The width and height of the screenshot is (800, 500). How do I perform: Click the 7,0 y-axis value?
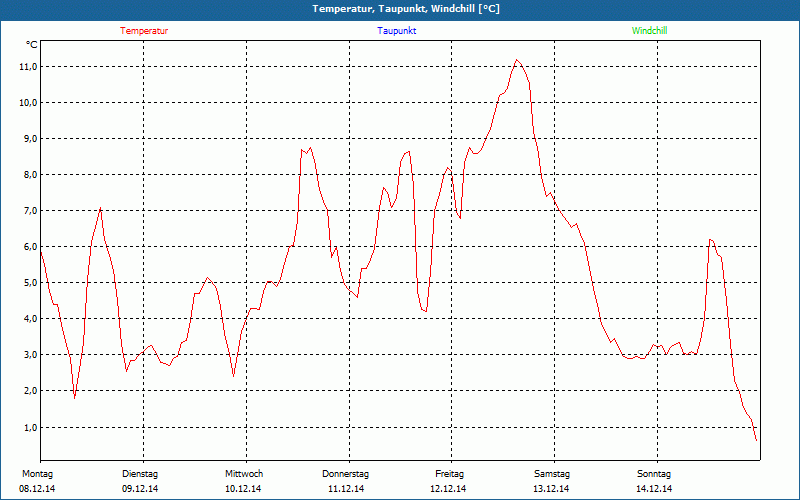coord(29,211)
